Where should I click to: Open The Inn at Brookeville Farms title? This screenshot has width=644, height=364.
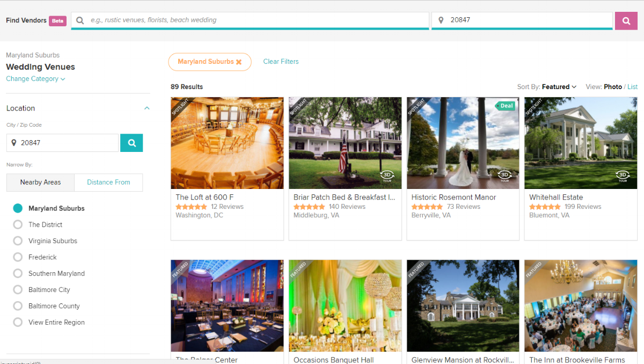pyautogui.click(x=577, y=360)
